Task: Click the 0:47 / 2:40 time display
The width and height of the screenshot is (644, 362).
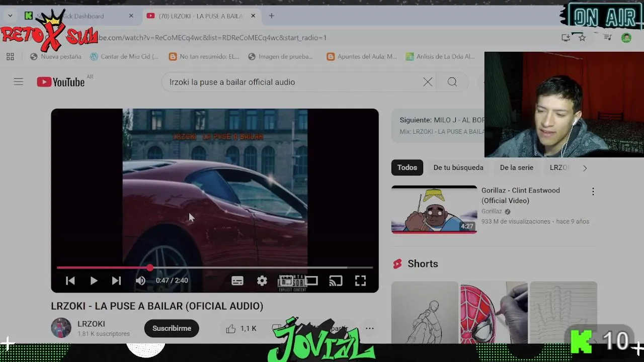Action: 172,281
